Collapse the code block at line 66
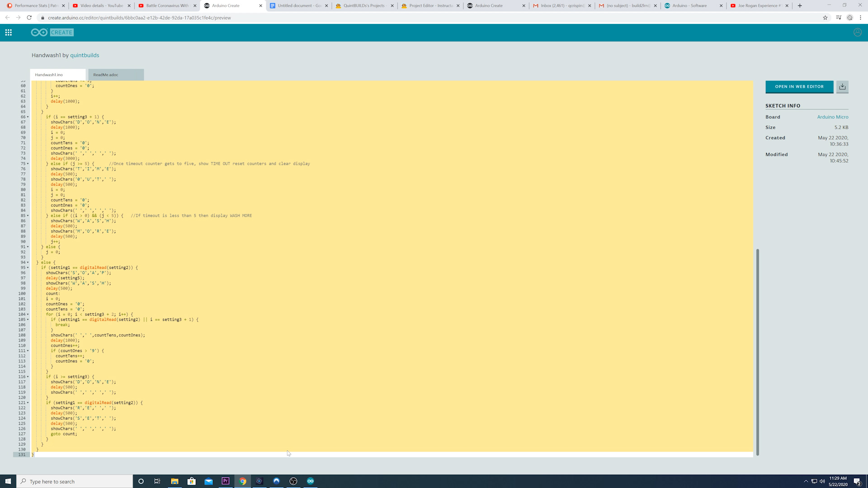The width and height of the screenshot is (868, 488). pos(28,117)
